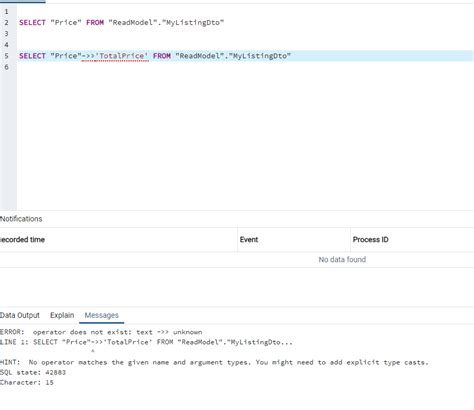Click the SQL state: 42883 line

[33, 372]
